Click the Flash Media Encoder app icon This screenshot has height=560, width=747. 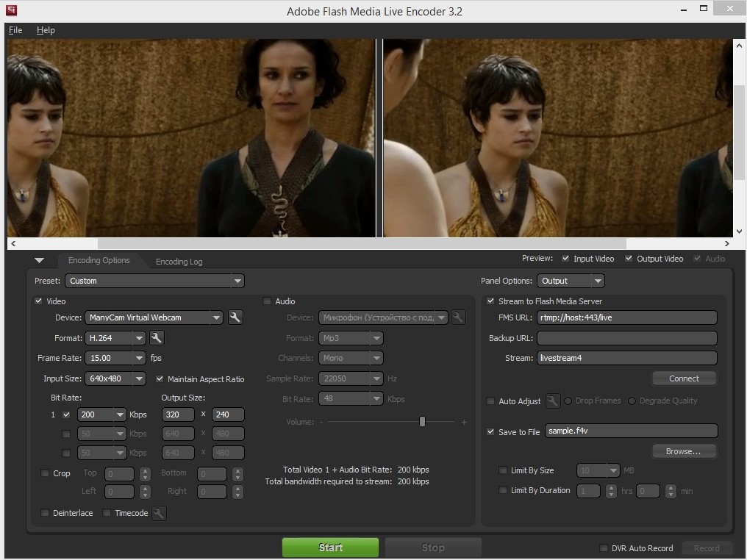(10, 10)
